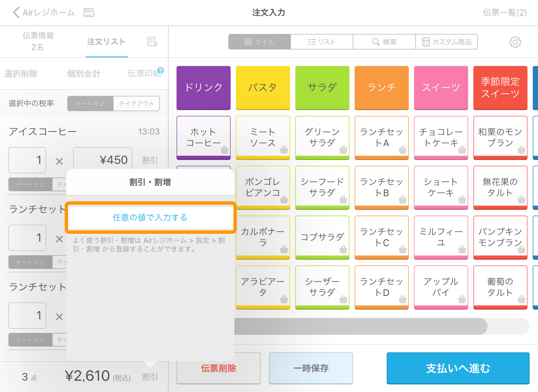Remove アイスコーヒー with its X icon

(x=59, y=161)
